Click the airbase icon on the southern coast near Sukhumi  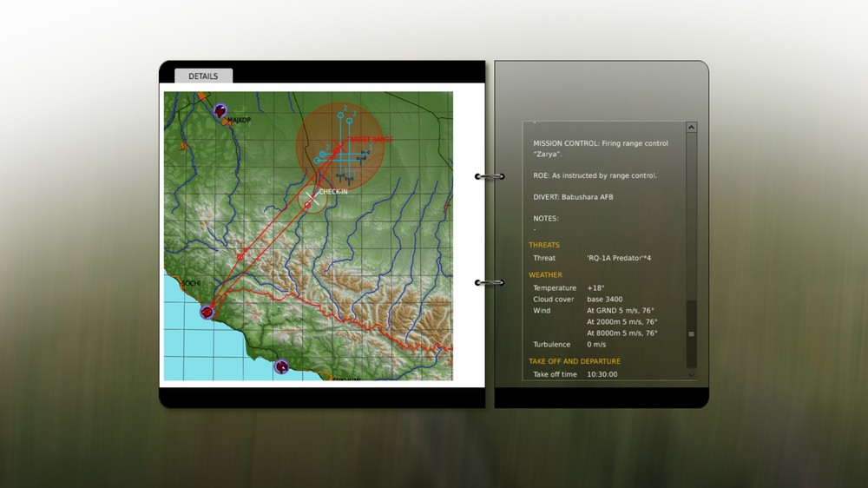(x=281, y=366)
